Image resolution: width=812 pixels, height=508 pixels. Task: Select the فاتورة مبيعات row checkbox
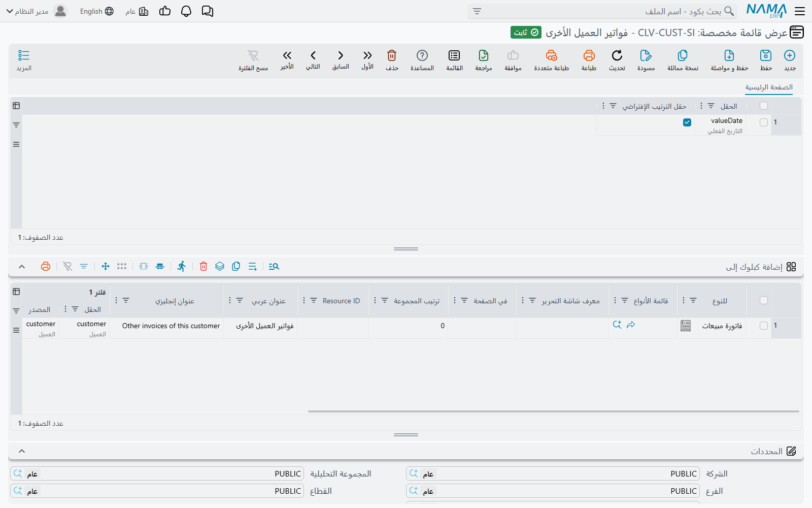(x=764, y=326)
